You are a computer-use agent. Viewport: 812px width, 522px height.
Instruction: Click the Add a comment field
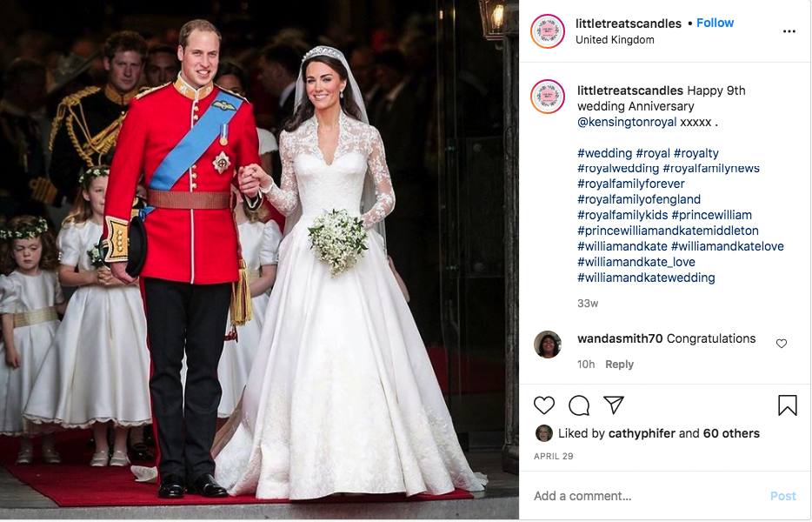tap(648, 496)
